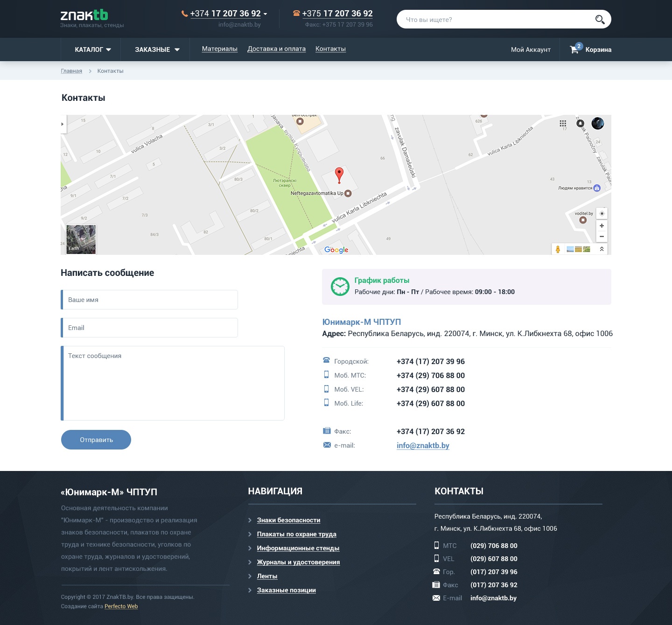Zoom in the map with plus button

[x=602, y=226]
